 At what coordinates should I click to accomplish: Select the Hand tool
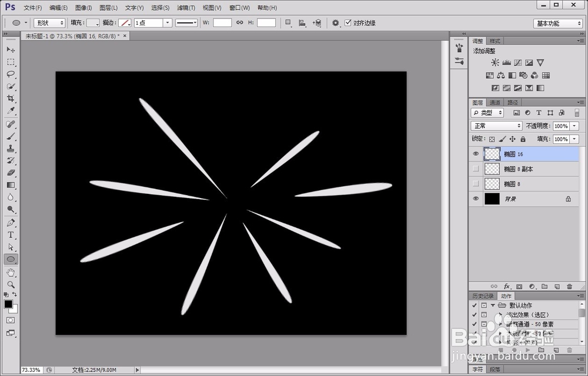pos(11,272)
